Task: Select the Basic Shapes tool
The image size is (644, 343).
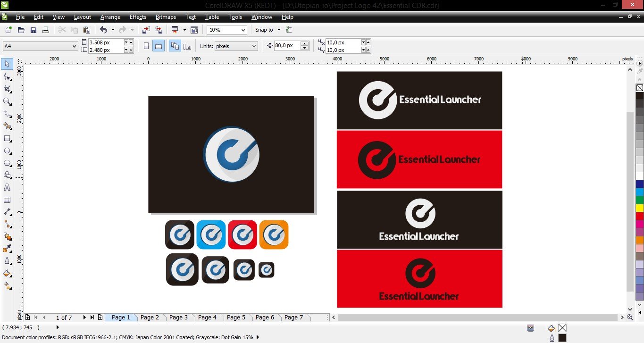Action: point(7,175)
